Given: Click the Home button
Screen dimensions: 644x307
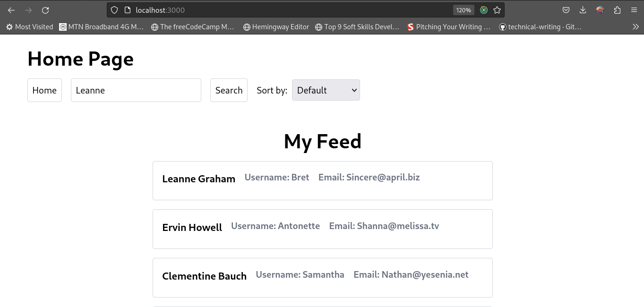Looking at the screenshot, I should pyautogui.click(x=44, y=90).
